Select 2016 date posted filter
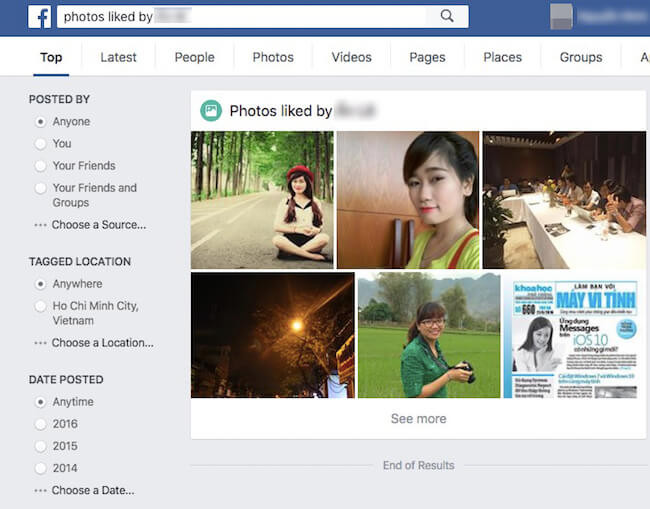Screen dimensions: 650x509 click(41, 424)
